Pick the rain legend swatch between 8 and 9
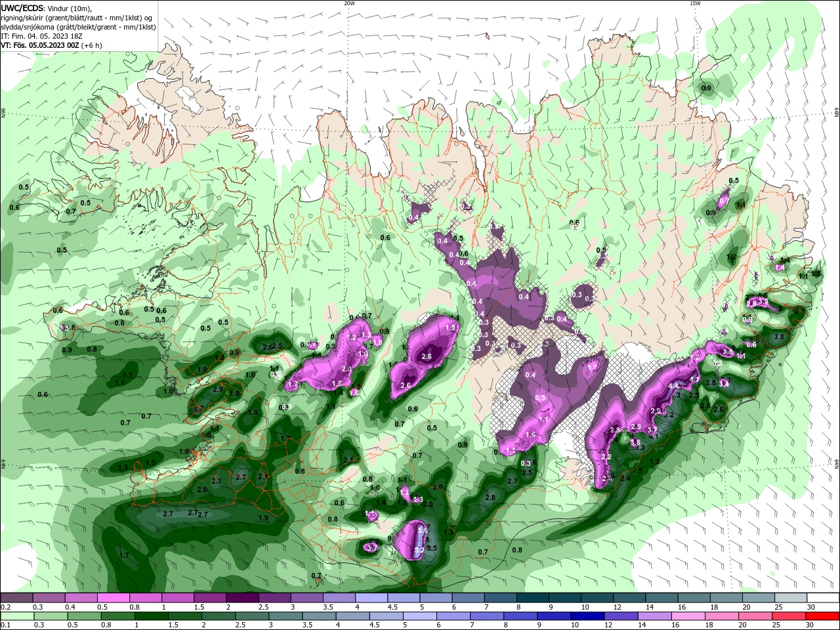Viewport: 840px width, 630px height. click(x=520, y=616)
